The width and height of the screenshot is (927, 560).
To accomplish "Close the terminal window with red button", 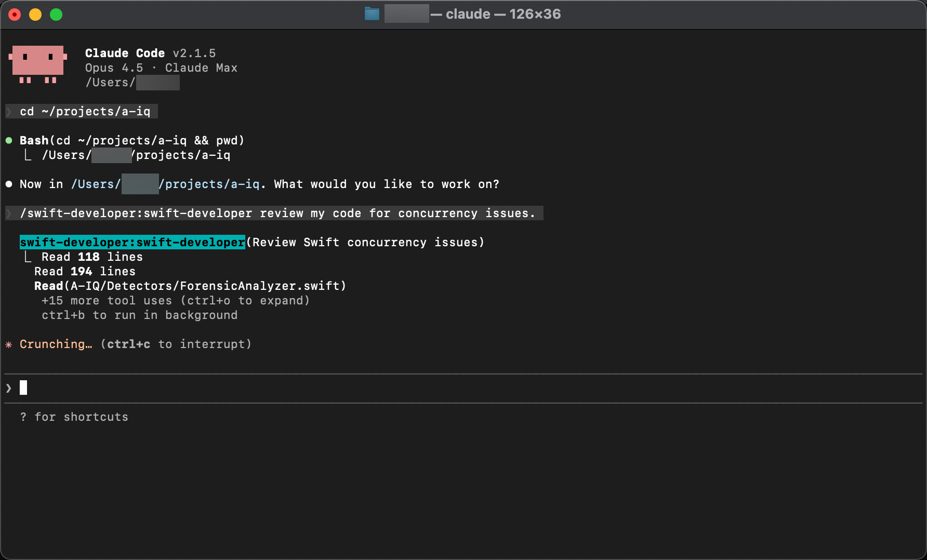I will (15, 15).
